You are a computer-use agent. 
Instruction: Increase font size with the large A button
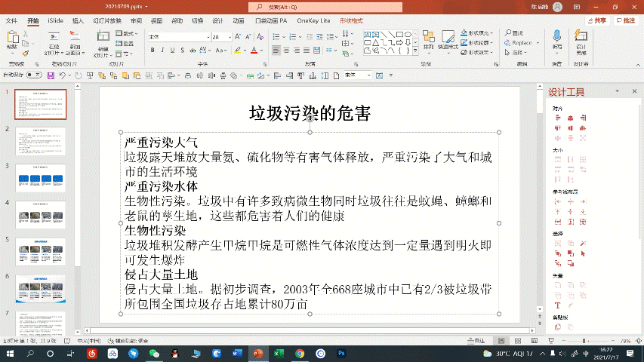(238, 37)
